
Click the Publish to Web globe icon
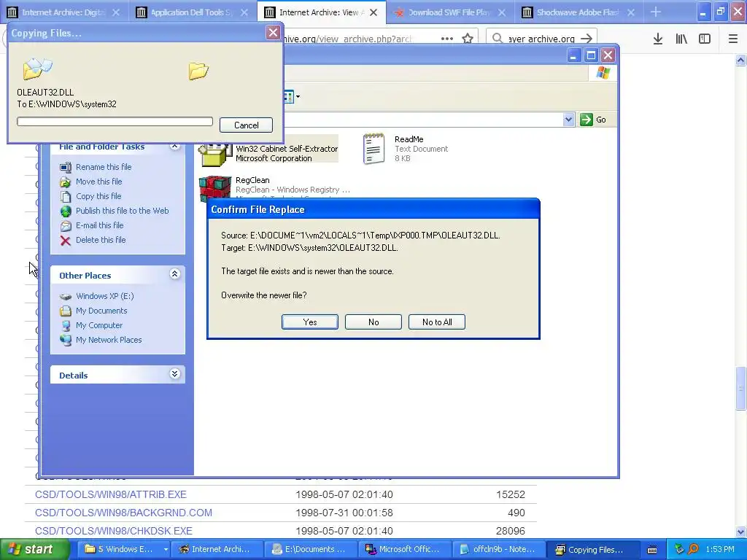pos(65,211)
